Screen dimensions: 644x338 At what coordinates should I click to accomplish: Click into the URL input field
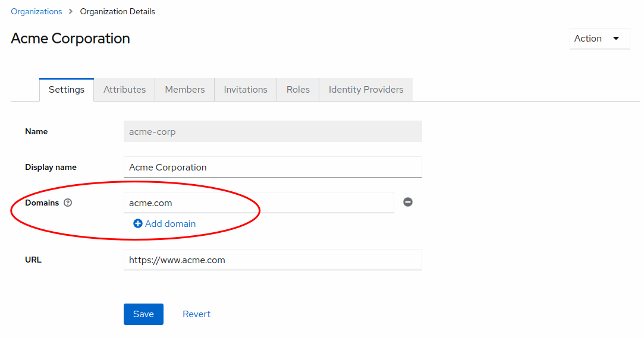[272, 260]
